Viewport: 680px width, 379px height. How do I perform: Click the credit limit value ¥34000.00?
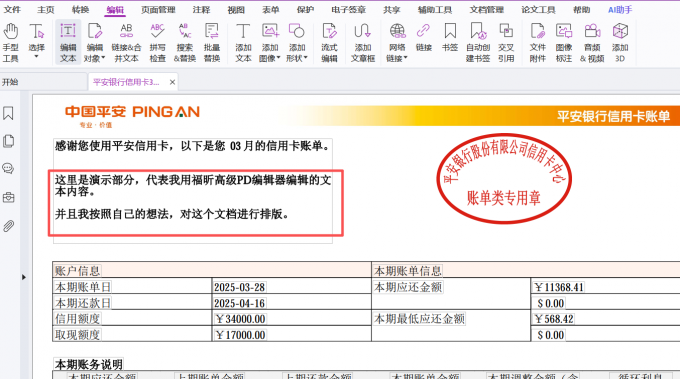click(240, 319)
